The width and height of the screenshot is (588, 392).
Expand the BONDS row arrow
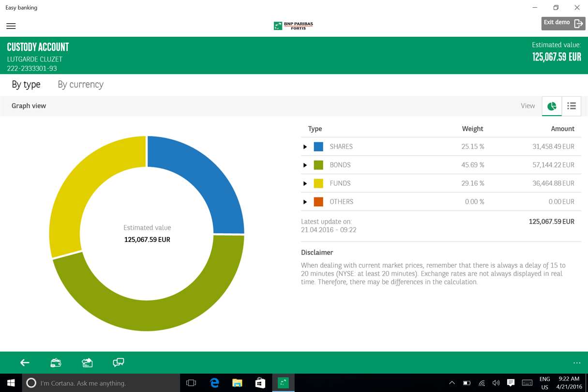tap(305, 165)
